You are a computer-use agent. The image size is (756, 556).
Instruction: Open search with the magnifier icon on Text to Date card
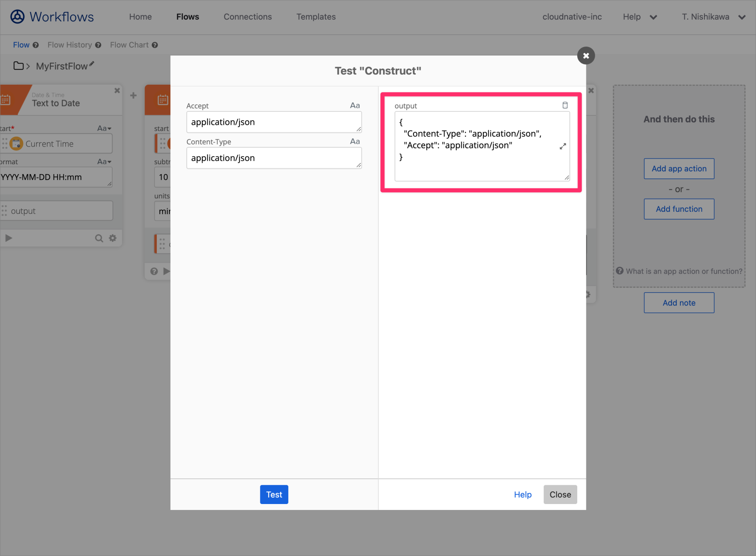click(99, 238)
